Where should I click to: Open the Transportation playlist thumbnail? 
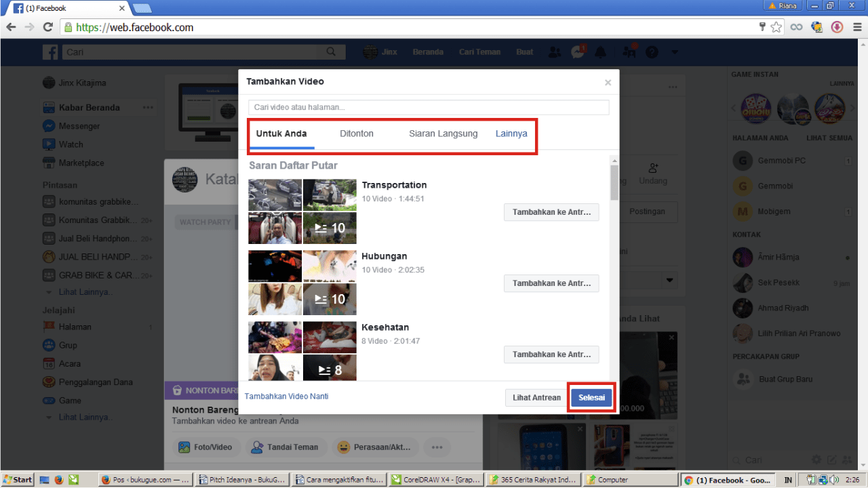pyautogui.click(x=302, y=211)
